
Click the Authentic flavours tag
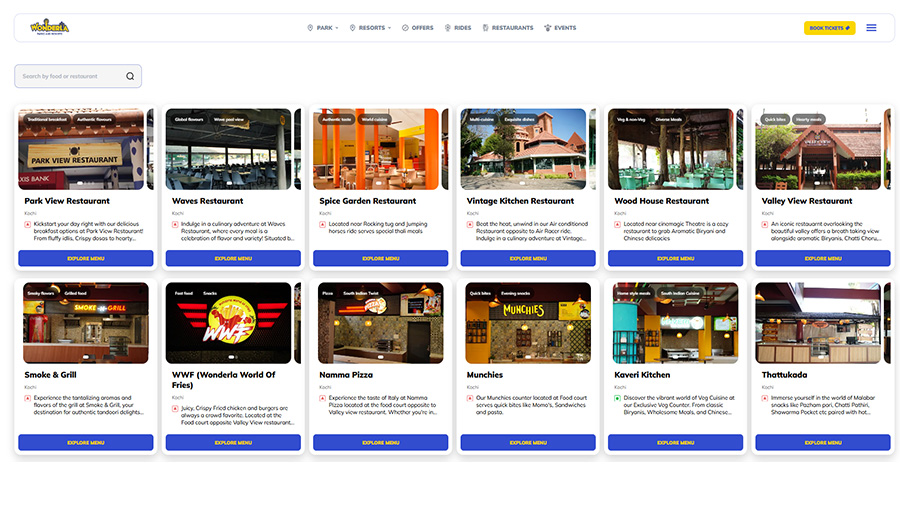pyautogui.click(x=94, y=119)
